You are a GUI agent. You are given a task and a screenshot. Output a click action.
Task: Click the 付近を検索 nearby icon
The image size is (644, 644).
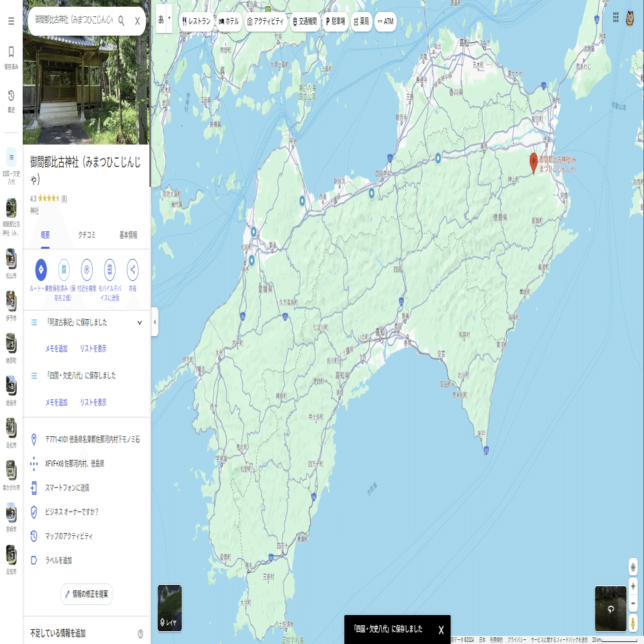87,270
